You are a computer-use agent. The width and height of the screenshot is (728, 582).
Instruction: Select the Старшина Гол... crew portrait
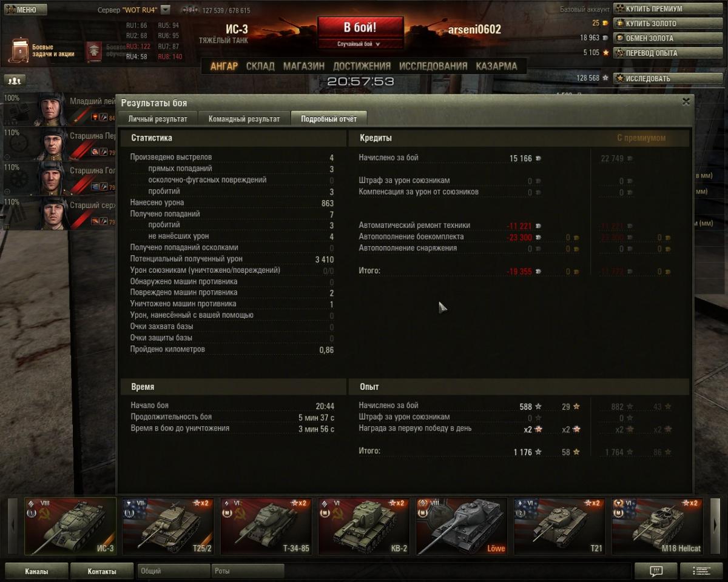52,178
